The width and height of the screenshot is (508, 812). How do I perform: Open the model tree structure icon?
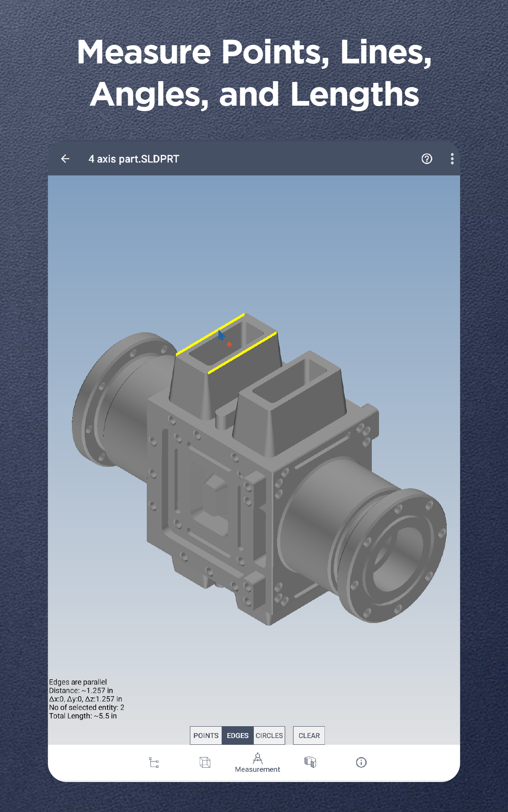[x=154, y=763]
